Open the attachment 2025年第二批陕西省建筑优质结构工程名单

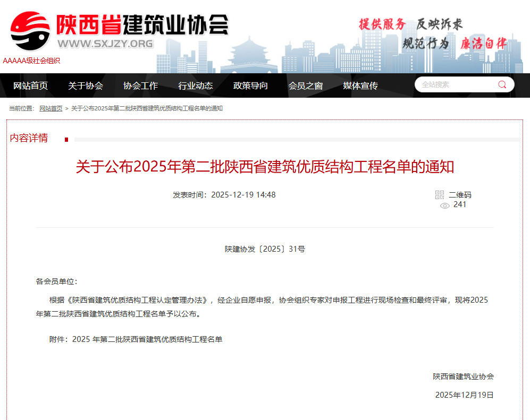[x=148, y=339]
